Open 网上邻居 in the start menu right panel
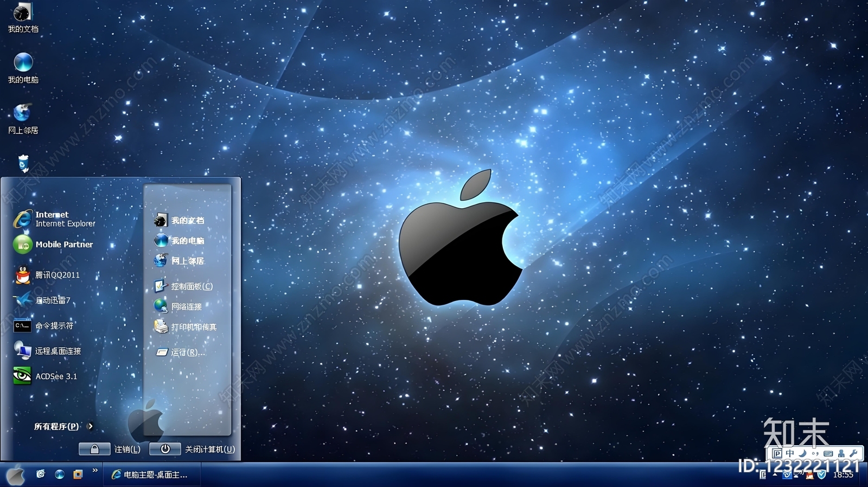This screenshot has width=868, height=487. [179, 261]
